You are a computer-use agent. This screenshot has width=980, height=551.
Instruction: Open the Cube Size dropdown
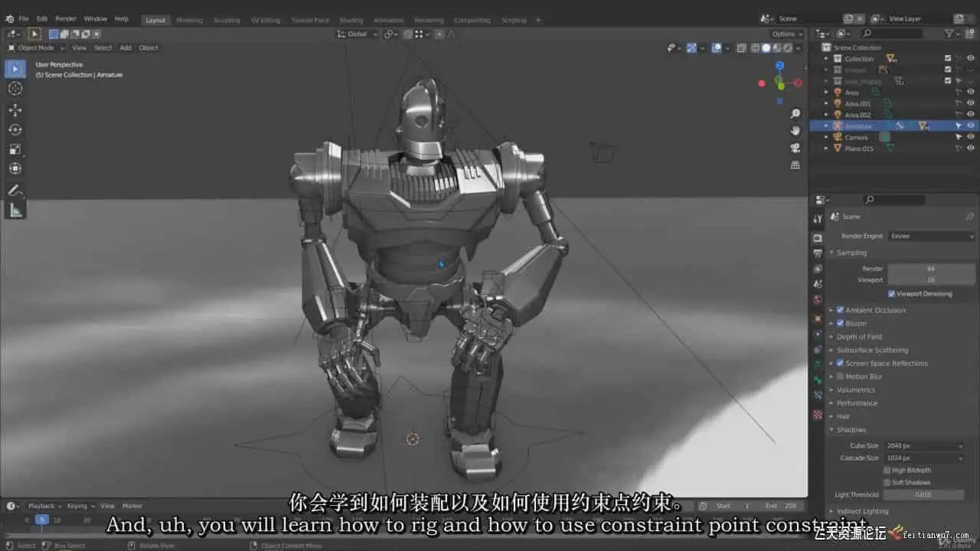[x=924, y=445]
